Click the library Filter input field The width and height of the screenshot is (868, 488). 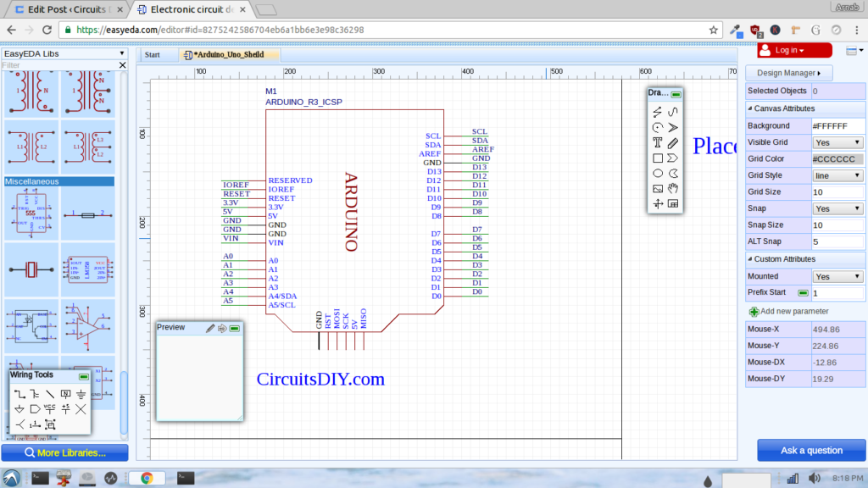point(59,65)
